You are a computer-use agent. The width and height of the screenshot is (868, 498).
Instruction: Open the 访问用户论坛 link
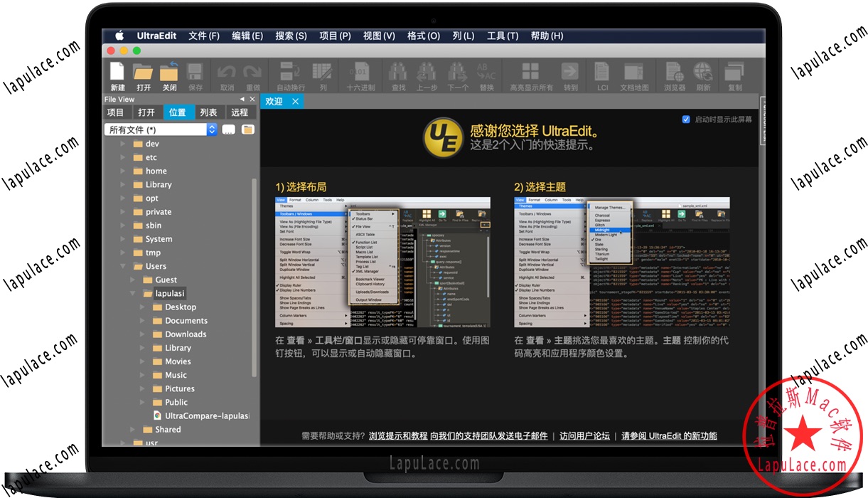pos(584,436)
